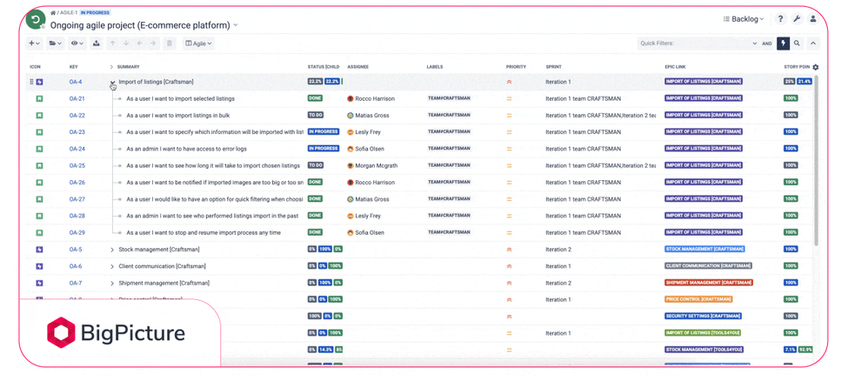
Task: Click the drag handle on OA-4 row
Action: point(31,82)
